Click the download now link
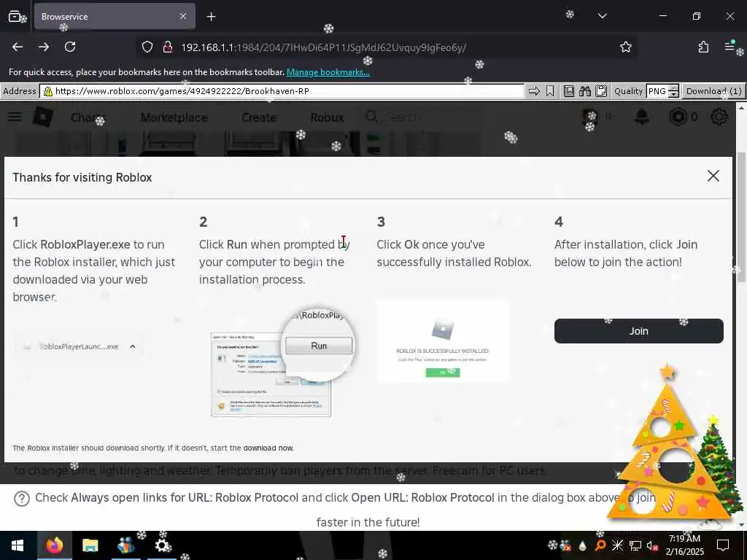 point(268,448)
